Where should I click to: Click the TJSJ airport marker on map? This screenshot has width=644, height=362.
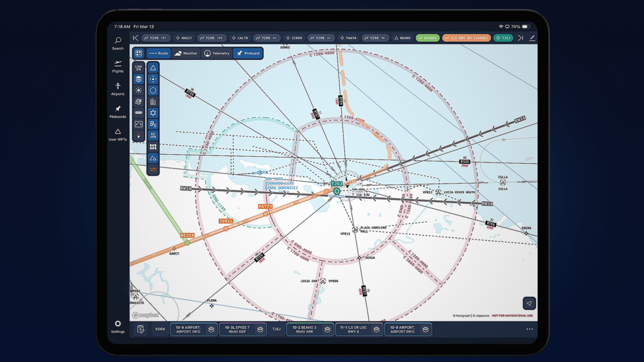coord(337,191)
